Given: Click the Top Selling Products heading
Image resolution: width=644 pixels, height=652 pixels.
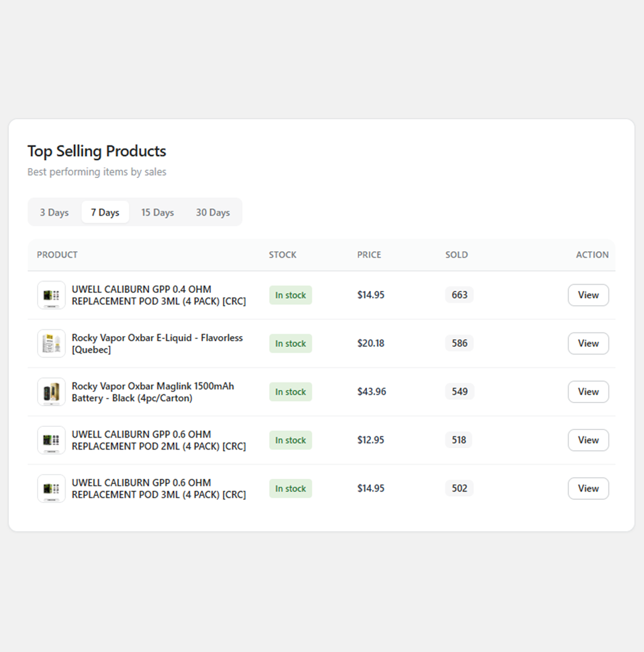Looking at the screenshot, I should (x=97, y=151).
